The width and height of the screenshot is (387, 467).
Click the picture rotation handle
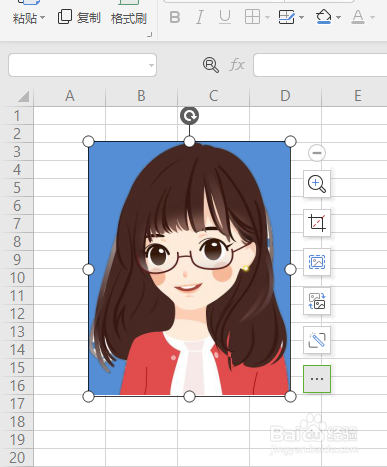[x=189, y=116]
